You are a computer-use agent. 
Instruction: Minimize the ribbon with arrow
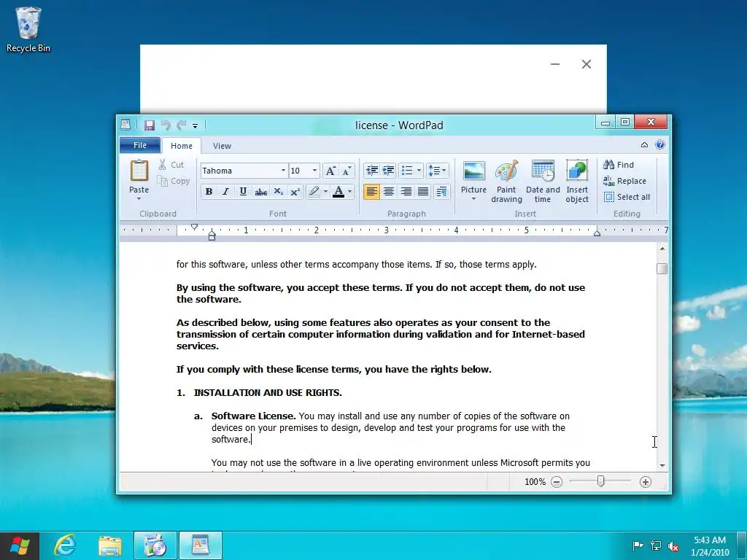644,145
